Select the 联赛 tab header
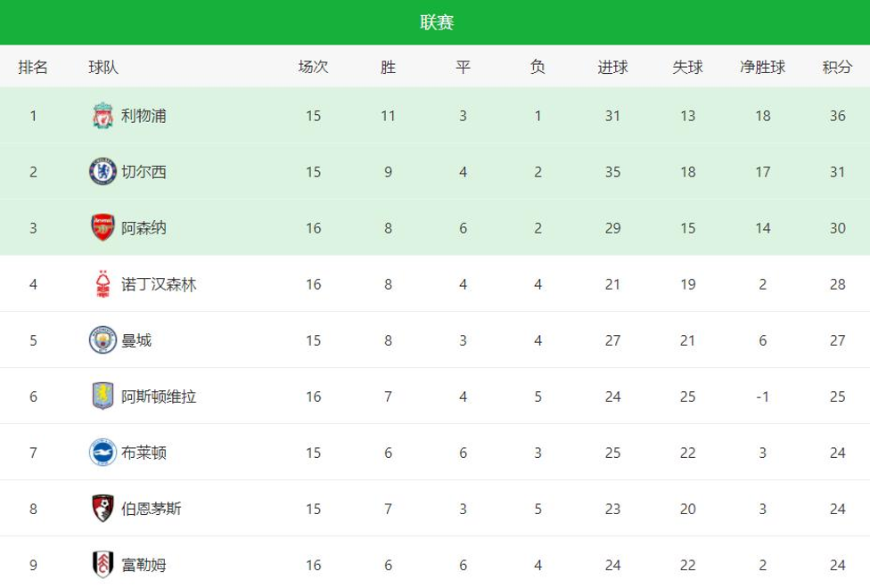The width and height of the screenshot is (870, 588). pyautogui.click(x=437, y=22)
